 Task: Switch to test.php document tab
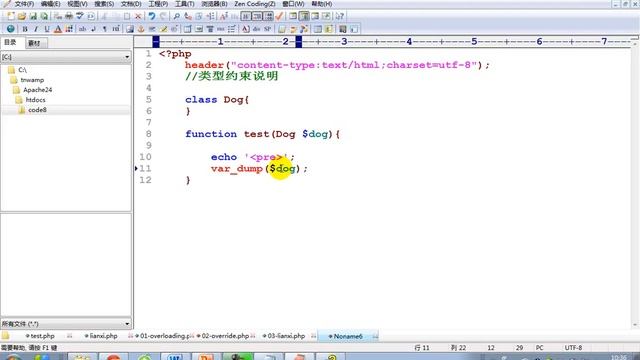point(42,336)
